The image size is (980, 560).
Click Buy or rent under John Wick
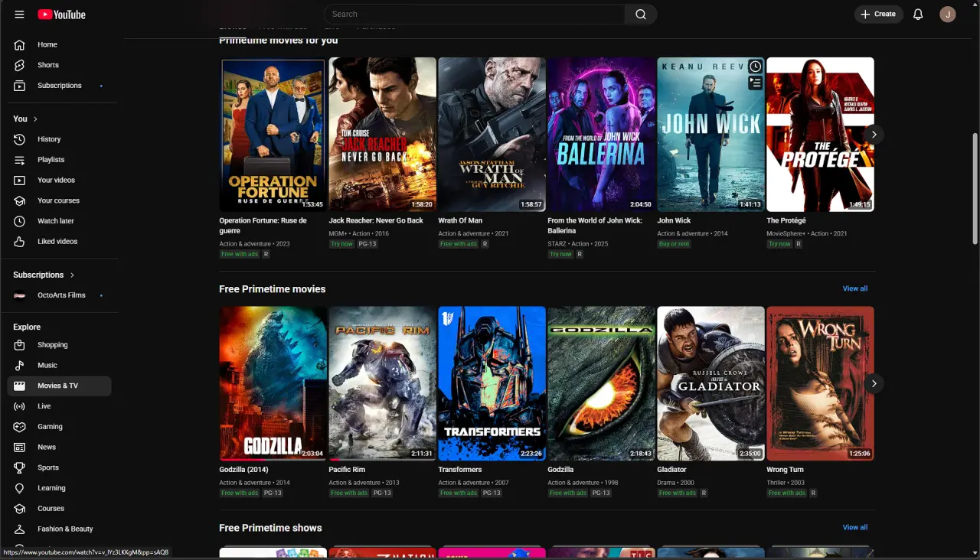tap(675, 244)
